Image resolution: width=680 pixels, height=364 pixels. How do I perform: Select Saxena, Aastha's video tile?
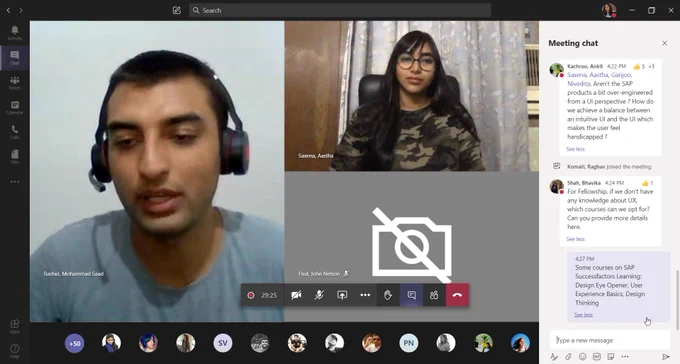[412, 96]
